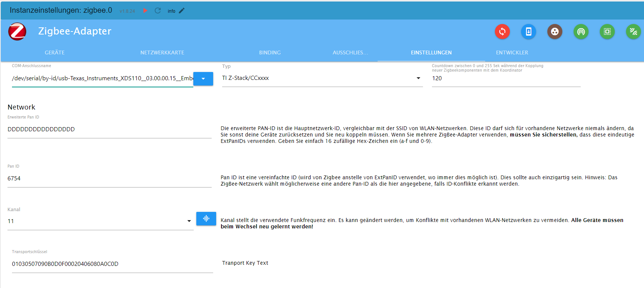Click the green leak-signal round button
The height and width of the screenshot is (288, 644).
(x=634, y=31)
